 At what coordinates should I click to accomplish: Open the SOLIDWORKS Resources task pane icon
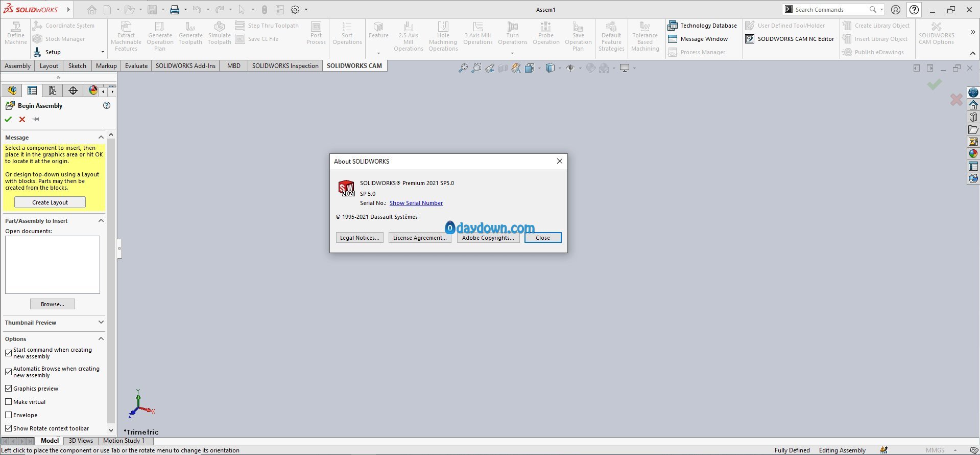pyautogui.click(x=973, y=105)
